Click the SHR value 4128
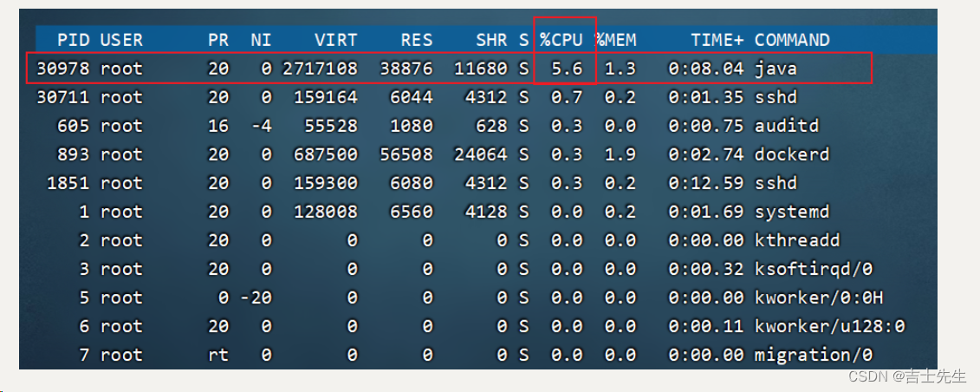 pos(486,212)
